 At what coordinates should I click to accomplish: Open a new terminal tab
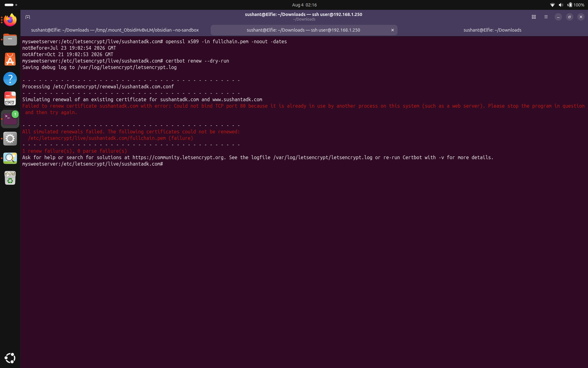pyautogui.click(x=28, y=17)
